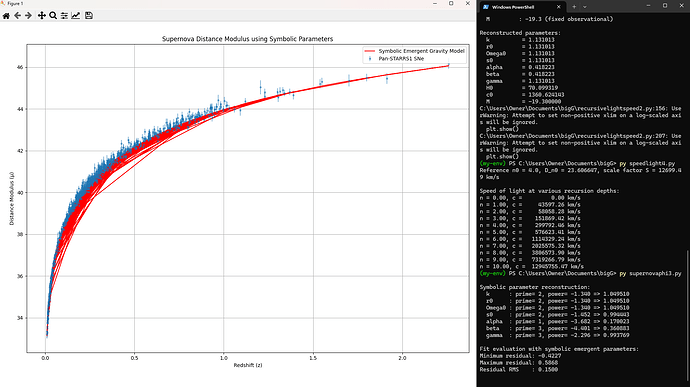Click the 'n = 4.00' speed of light line
This screenshot has width=690, height=387.
coord(530,225)
